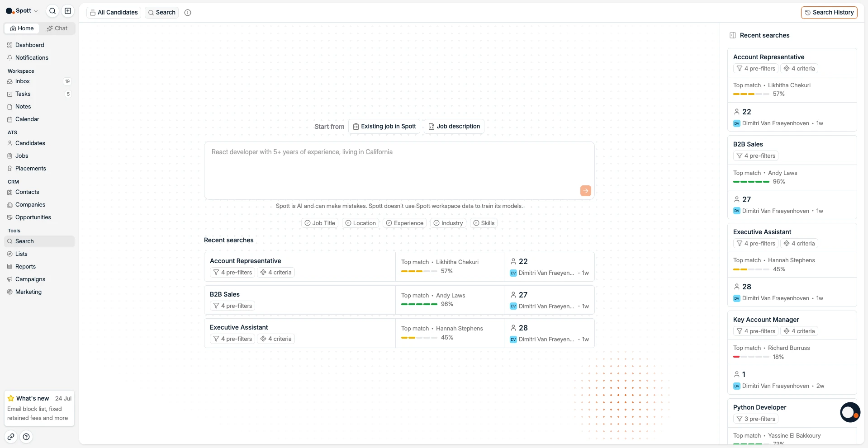868x448 pixels.
Task: Open Opportunities in CRM section
Action: coord(39,217)
